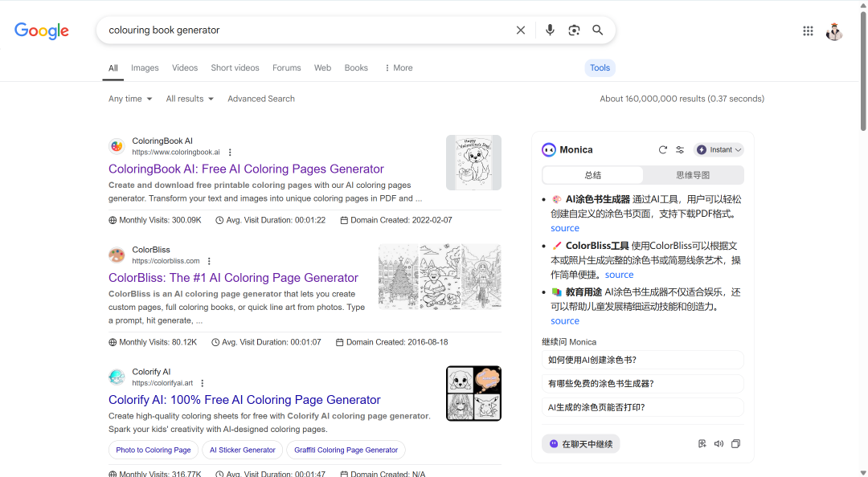The height and width of the screenshot is (477, 868).
Task: Expand the More search categories menu
Action: (399, 68)
